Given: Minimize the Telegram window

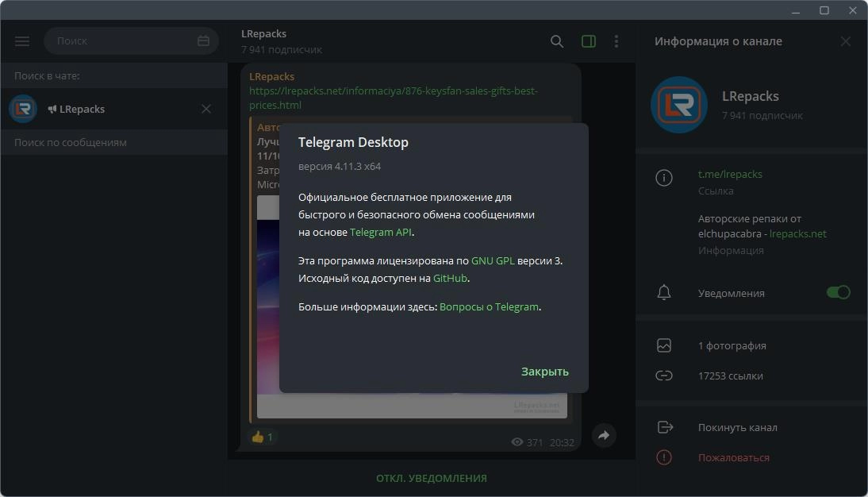Looking at the screenshot, I should [x=796, y=10].
